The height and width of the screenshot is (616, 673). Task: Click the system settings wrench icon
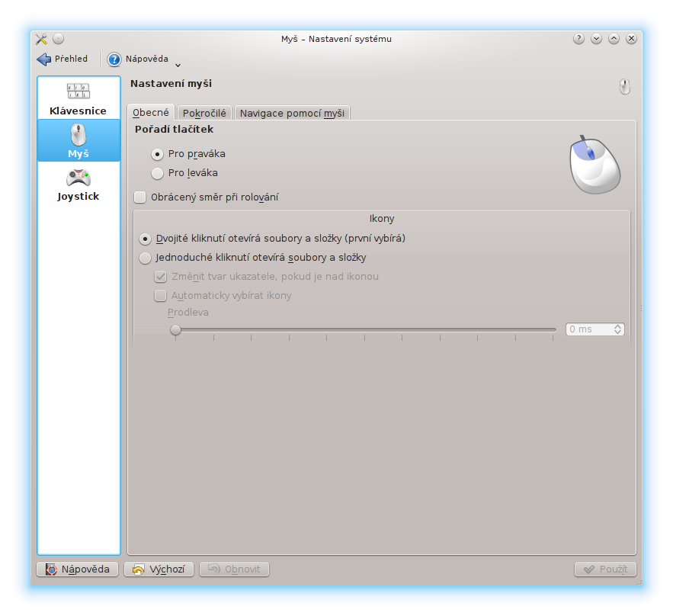click(42, 39)
